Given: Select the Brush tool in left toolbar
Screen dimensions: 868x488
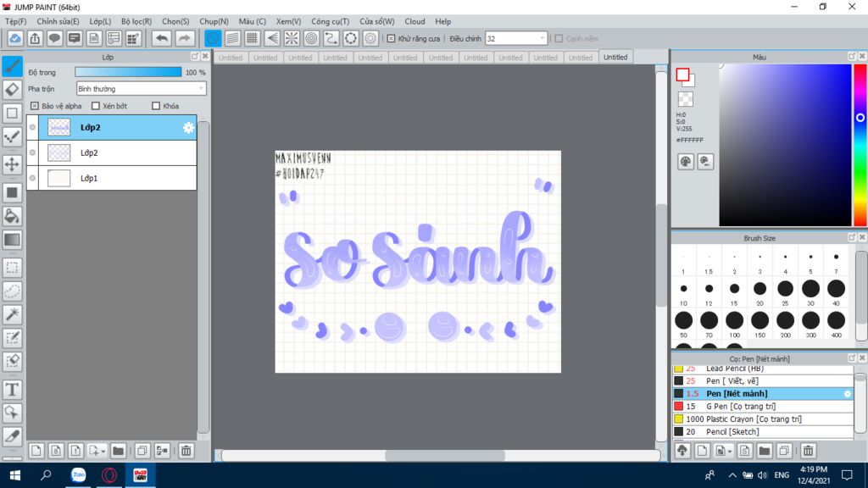Looking at the screenshot, I should (12, 66).
